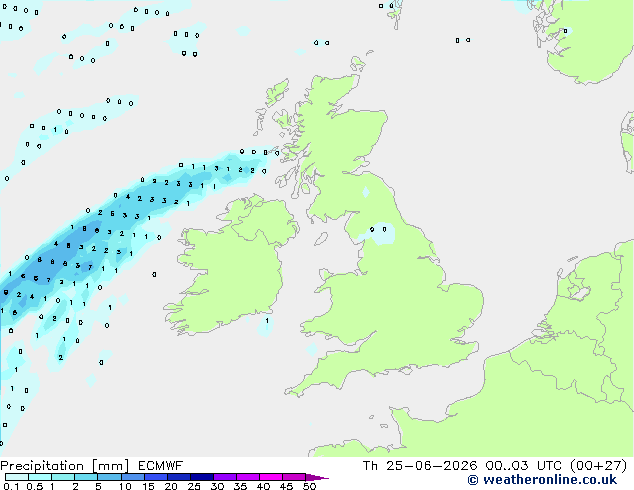This screenshot has width=634, height=490.
Task: Choose the 20–25 mm dark blue swatch
Action: (178, 477)
